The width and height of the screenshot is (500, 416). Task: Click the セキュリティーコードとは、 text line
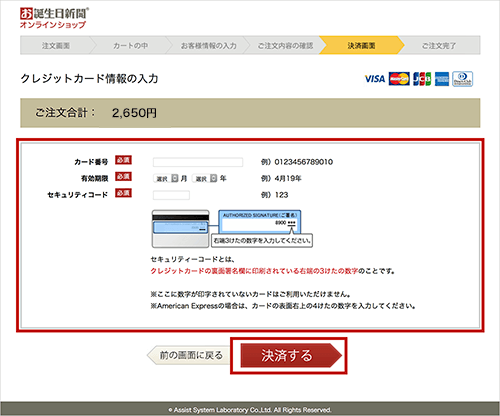point(193,259)
